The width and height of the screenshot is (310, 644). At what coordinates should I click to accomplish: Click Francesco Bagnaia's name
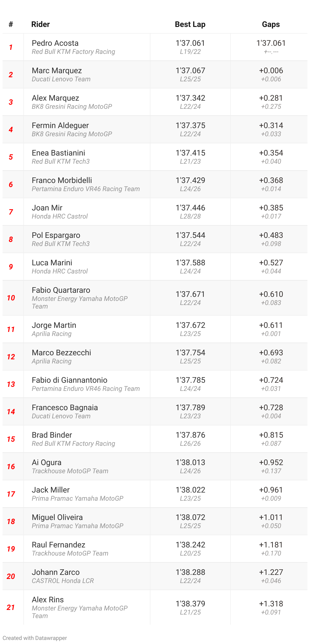pos(65,408)
